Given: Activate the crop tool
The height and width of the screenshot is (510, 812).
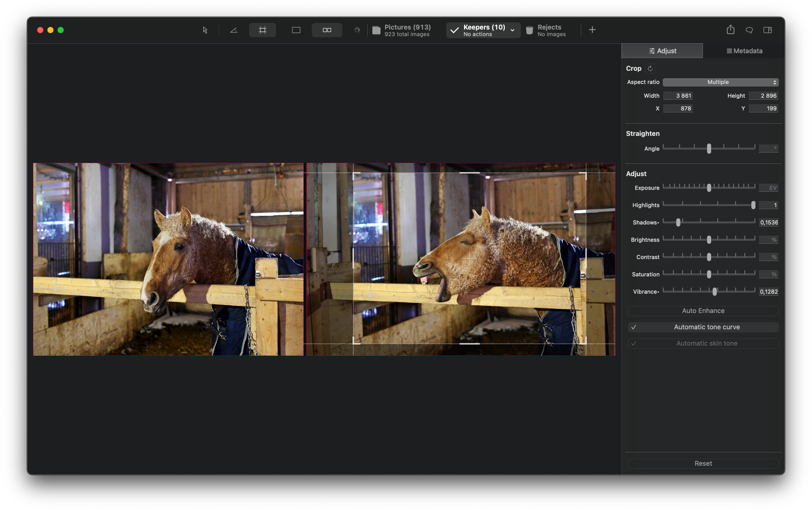Looking at the screenshot, I should point(262,30).
